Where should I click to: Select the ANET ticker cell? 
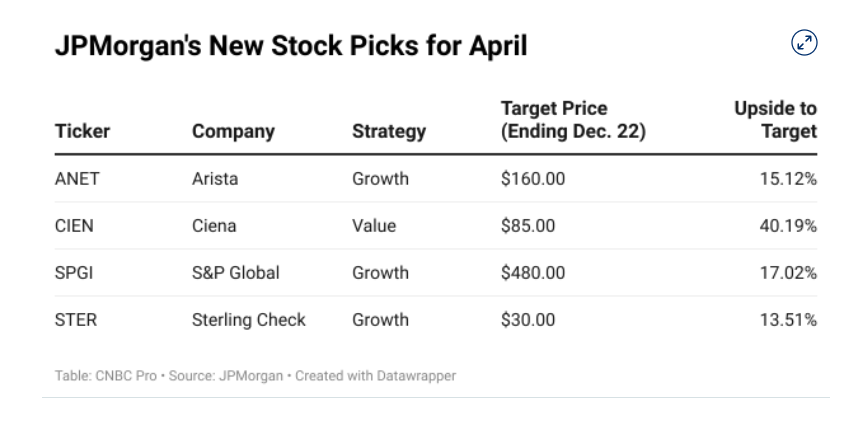(x=77, y=179)
